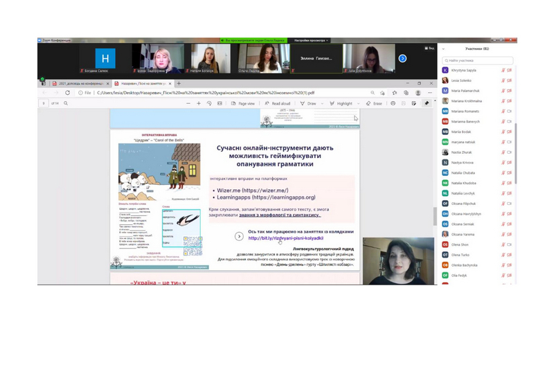This screenshot has height=392, width=554.
Task: Rotate the PDF page
Action: coord(209,103)
